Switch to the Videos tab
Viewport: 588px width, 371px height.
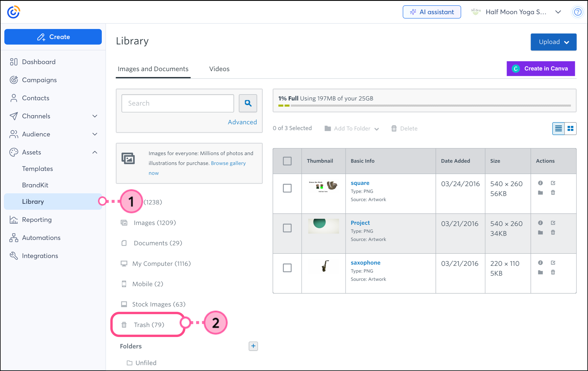tap(219, 69)
